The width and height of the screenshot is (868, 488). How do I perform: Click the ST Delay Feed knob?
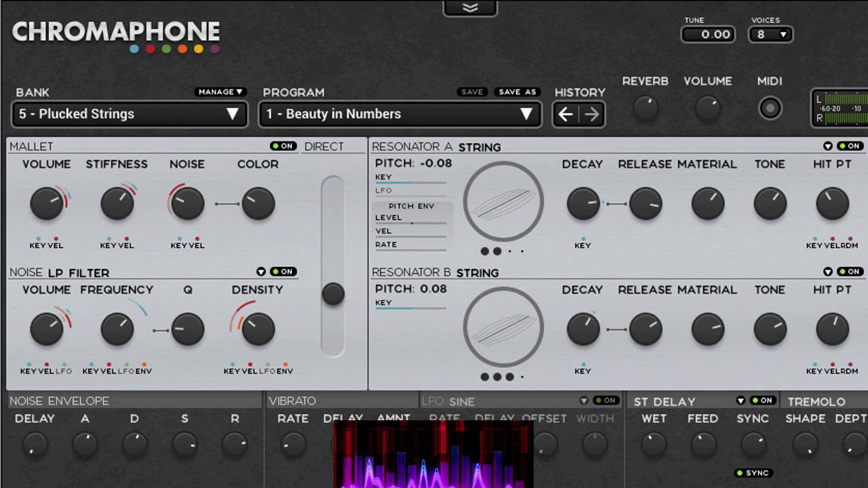703,445
